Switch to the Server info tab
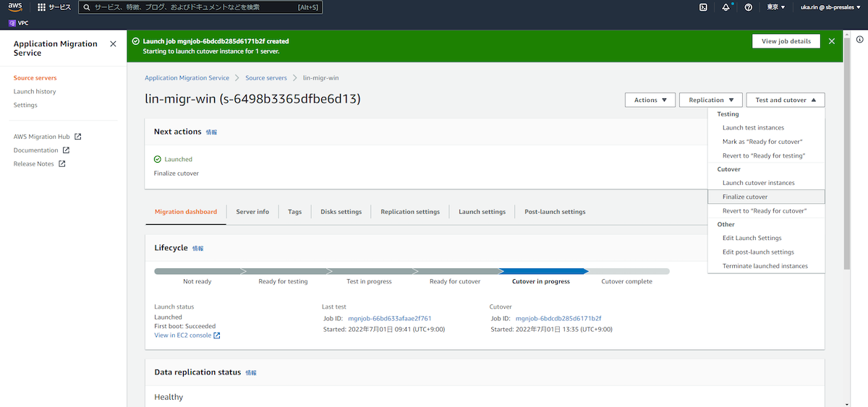This screenshot has height=407, width=868. point(252,212)
